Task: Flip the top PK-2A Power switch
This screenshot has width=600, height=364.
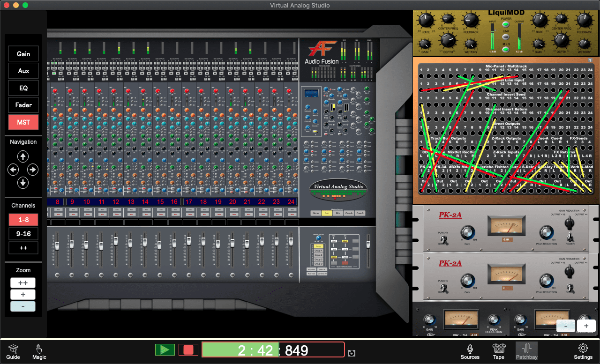Action: pyautogui.click(x=570, y=237)
